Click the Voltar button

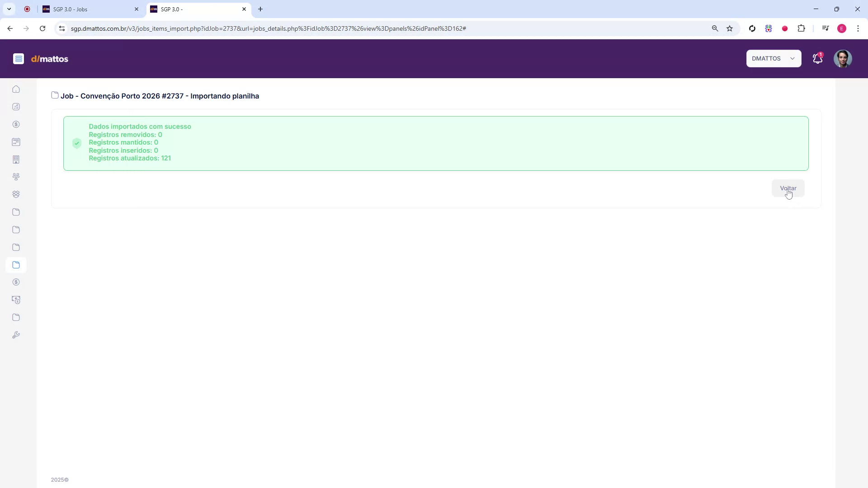788,188
